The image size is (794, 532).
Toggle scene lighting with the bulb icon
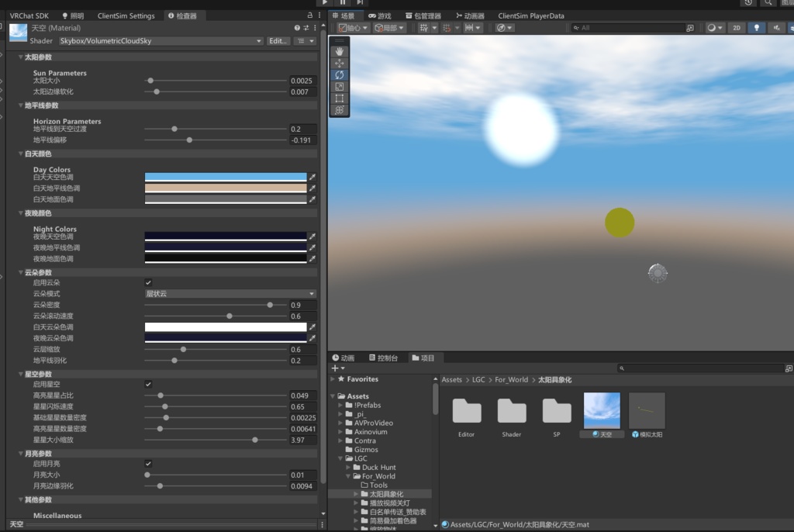tap(757, 27)
